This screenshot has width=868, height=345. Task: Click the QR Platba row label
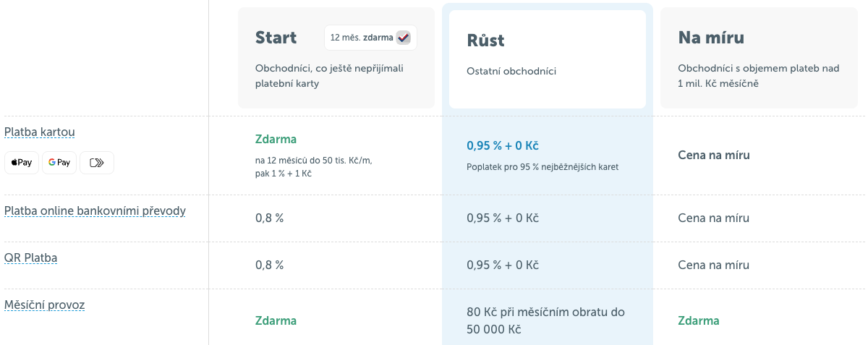point(30,258)
